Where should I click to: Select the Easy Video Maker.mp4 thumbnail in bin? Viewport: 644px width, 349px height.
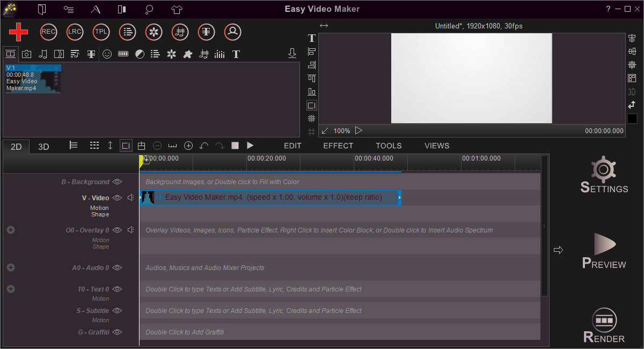click(33, 79)
